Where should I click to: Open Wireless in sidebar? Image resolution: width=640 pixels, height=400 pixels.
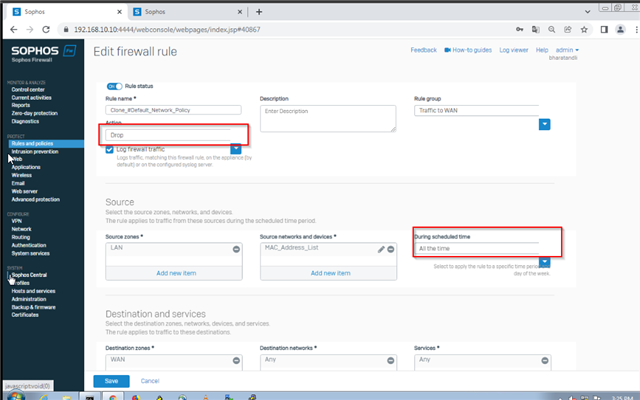click(x=21, y=175)
